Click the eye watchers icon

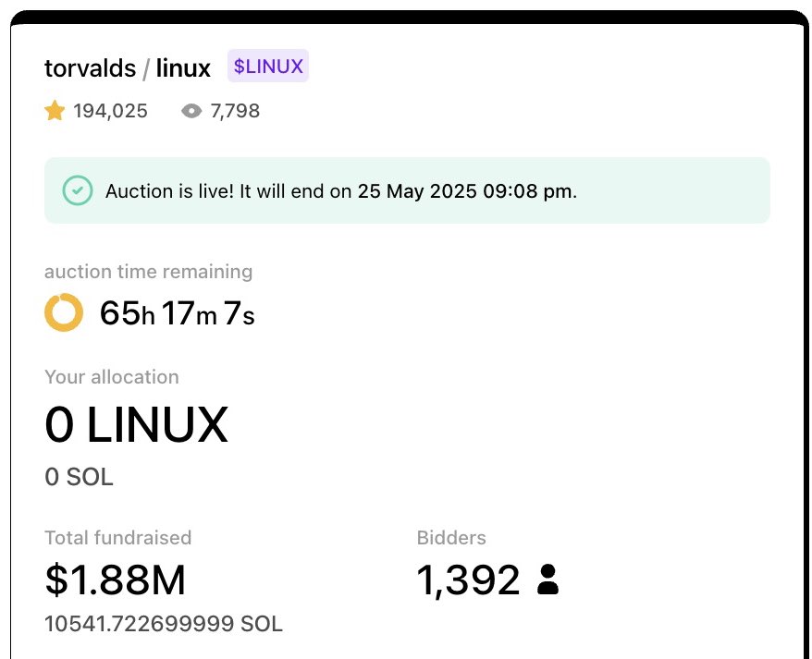pyautogui.click(x=191, y=111)
